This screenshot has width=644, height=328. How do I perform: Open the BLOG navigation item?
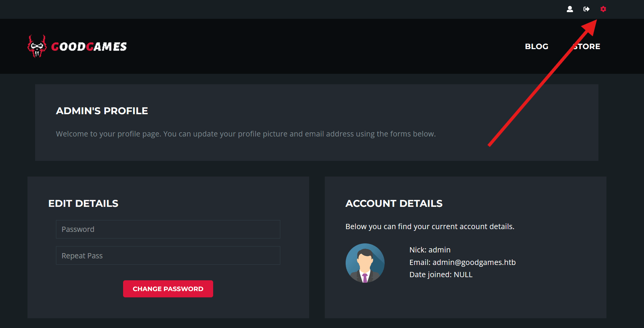coord(537,46)
